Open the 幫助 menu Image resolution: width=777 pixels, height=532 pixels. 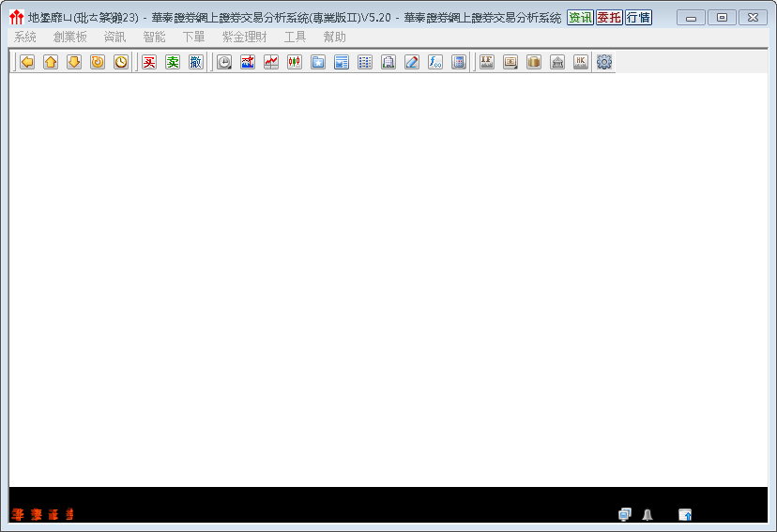pos(334,38)
